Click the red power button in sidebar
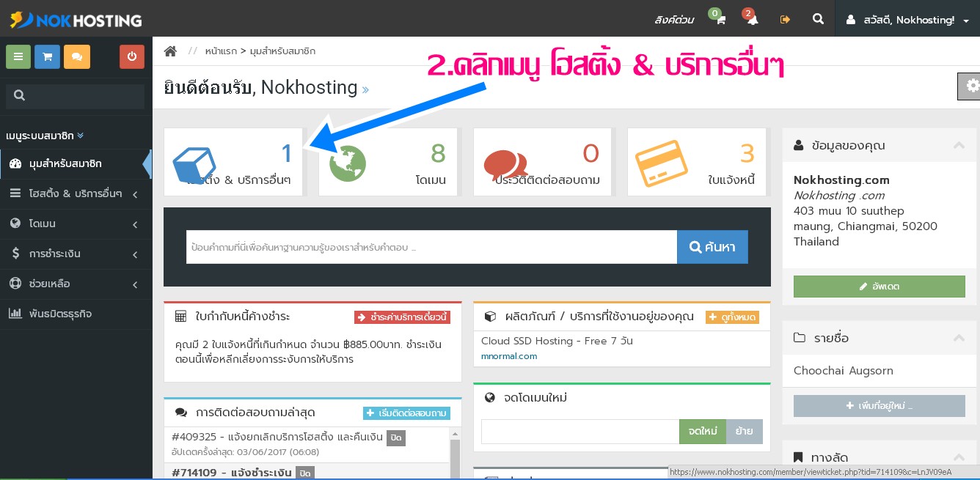The width and height of the screenshot is (980, 480). pos(132,56)
